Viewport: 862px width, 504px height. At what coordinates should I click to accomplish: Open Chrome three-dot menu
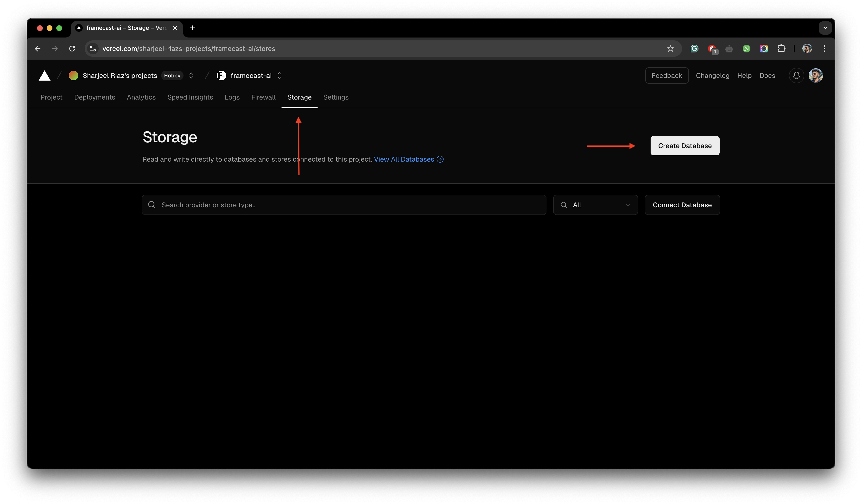coord(824,49)
